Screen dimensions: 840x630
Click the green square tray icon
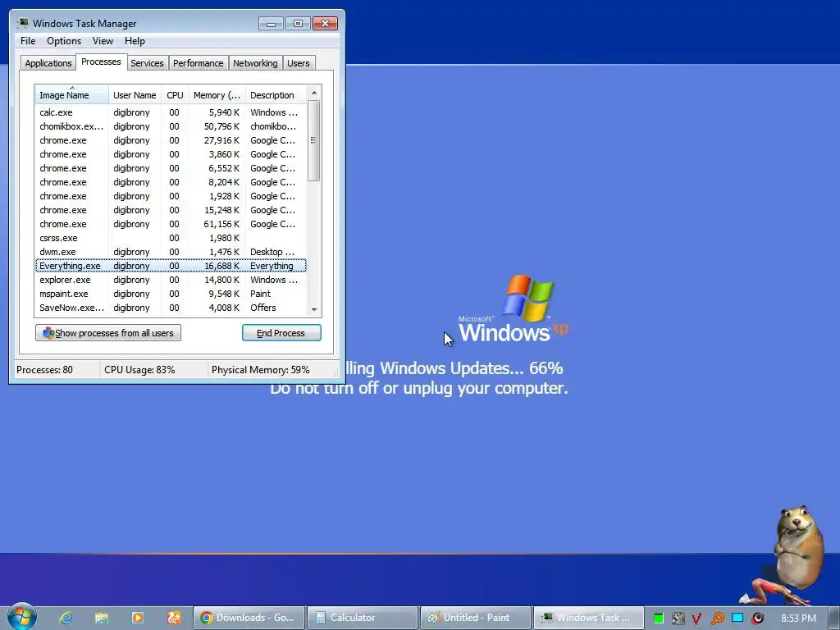[x=659, y=619]
